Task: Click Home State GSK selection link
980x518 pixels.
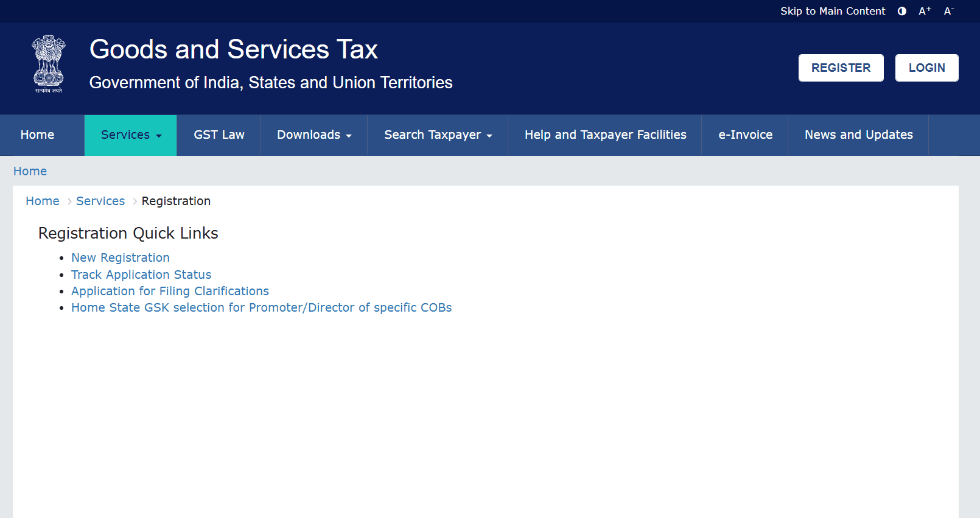Action: point(261,307)
